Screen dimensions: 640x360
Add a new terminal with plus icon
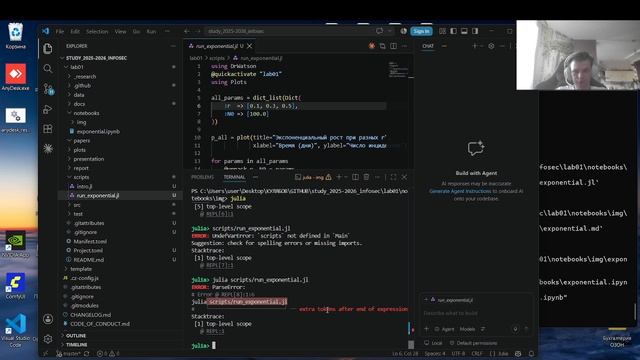[x=338, y=177]
